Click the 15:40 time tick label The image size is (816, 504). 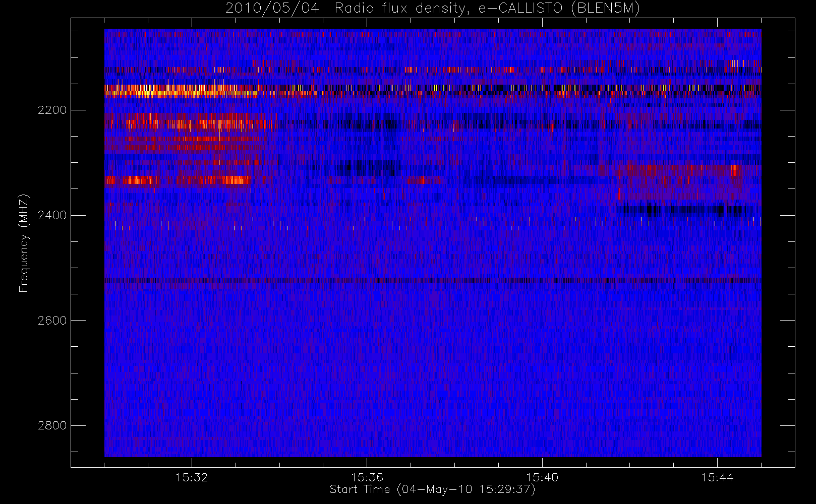pos(542,477)
